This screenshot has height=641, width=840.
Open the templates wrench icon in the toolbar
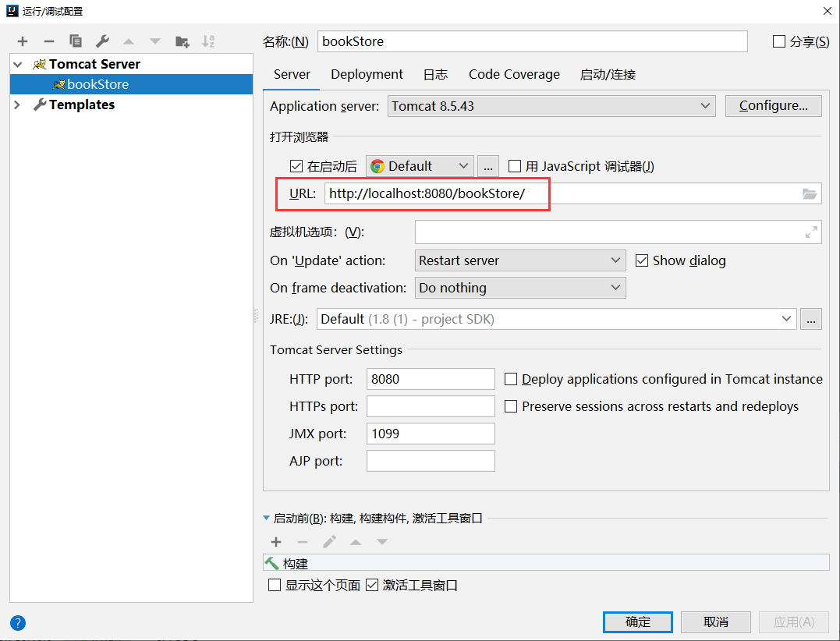pyautogui.click(x=102, y=41)
